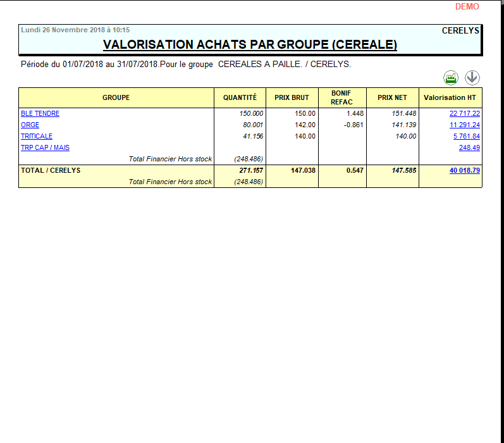This screenshot has height=443, width=504.
Task: Click the TOTAL / CERELYS row label
Action: 51,171
